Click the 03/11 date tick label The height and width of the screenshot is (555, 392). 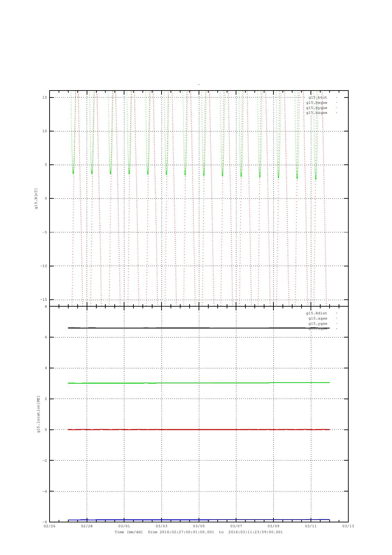point(311,526)
